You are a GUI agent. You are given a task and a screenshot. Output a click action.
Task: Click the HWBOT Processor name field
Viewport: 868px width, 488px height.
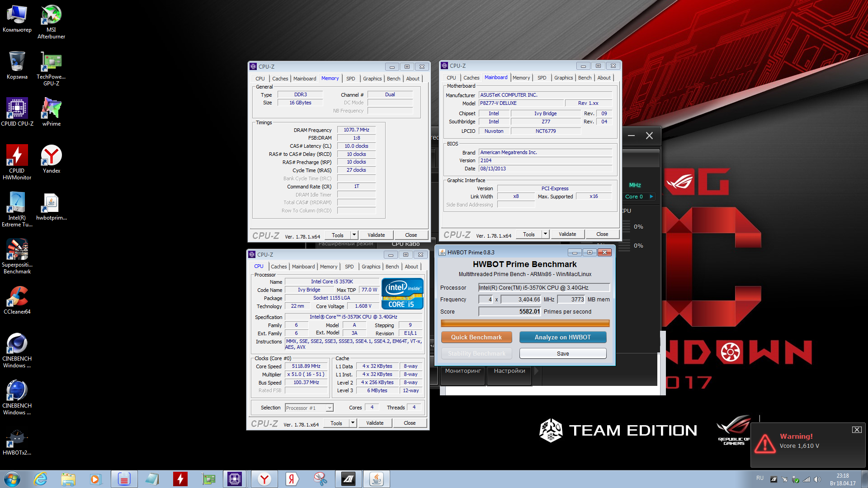[544, 288]
